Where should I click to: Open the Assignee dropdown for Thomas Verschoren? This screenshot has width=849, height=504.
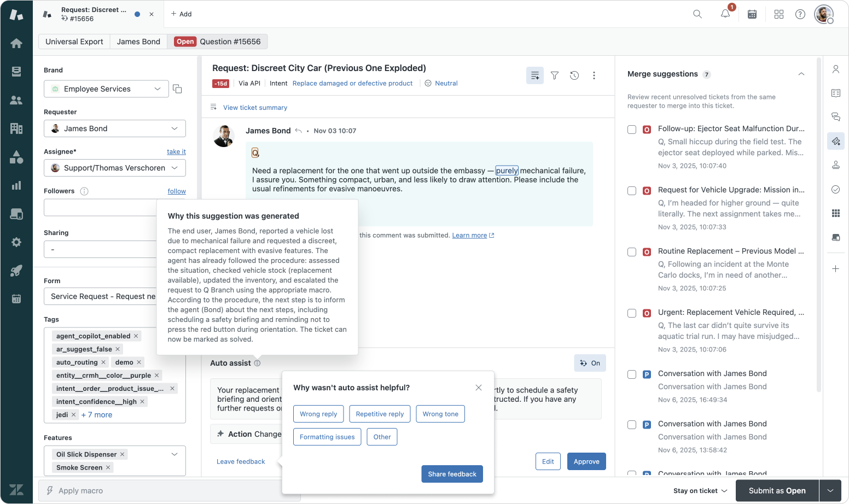(115, 168)
